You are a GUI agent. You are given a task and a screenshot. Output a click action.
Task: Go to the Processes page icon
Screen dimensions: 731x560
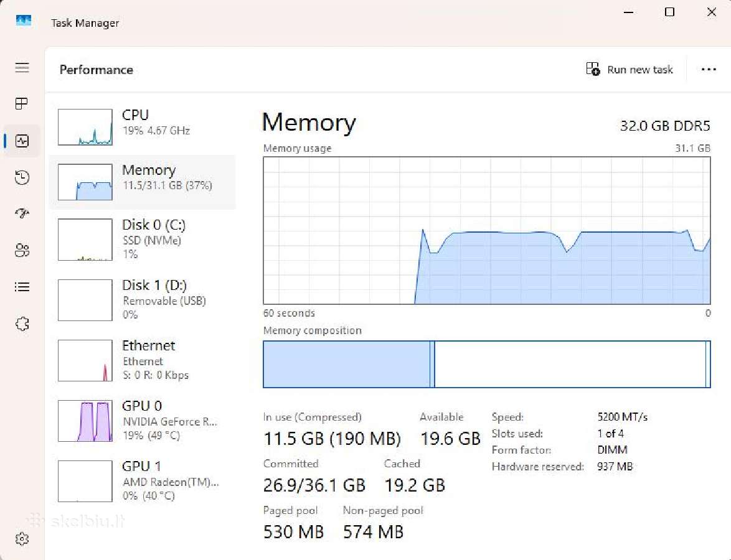pyautogui.click(x=22, y=103)
